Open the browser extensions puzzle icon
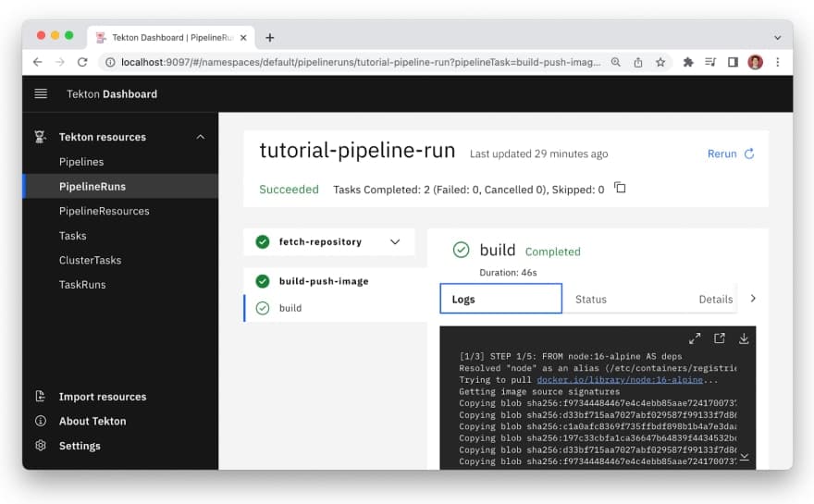The image size is (814, 504). click(688, 62)
